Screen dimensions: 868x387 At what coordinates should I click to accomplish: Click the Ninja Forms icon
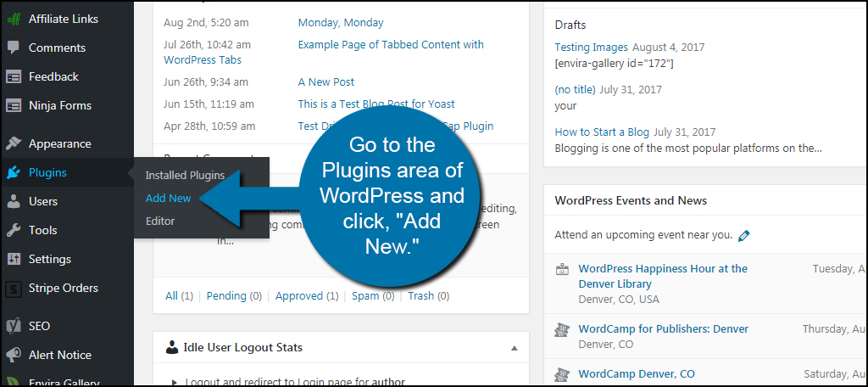pos(14,105)
